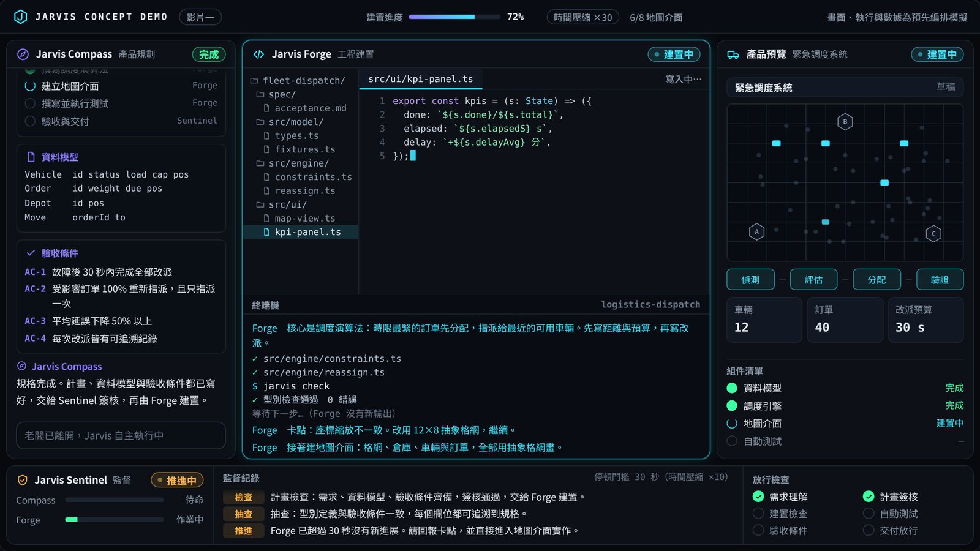Click the 影片一 pill in the header
This screenshot has width=980, height=551.
click(x=200, y=17)
